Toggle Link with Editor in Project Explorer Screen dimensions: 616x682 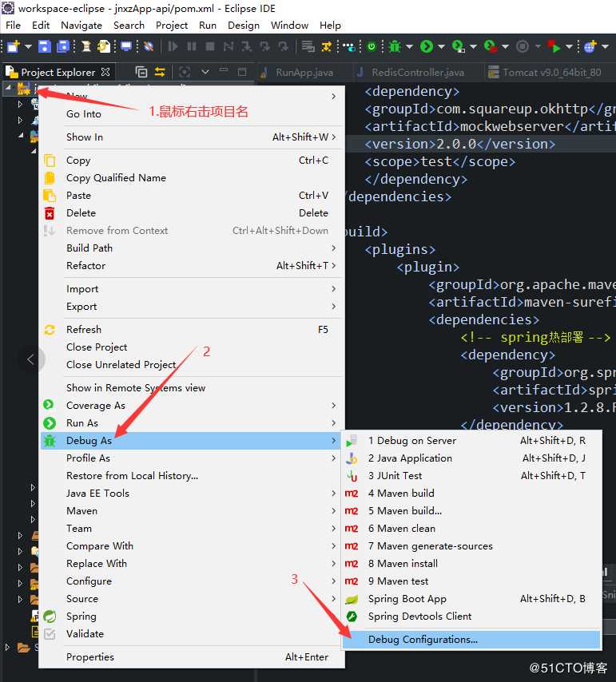coord(160,72)
